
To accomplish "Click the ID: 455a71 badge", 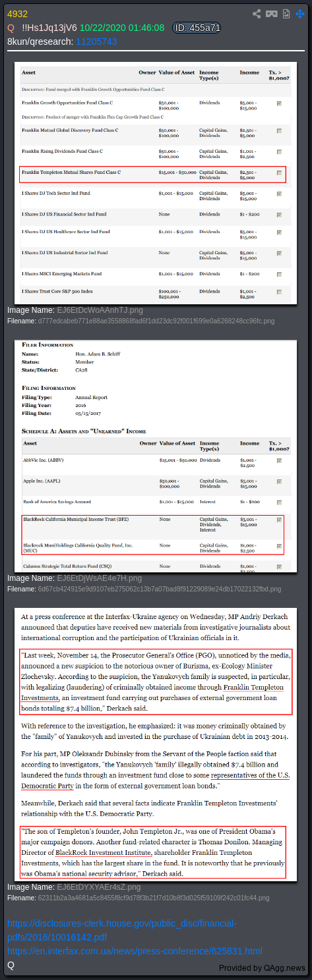I will click(x=197, y=28).
